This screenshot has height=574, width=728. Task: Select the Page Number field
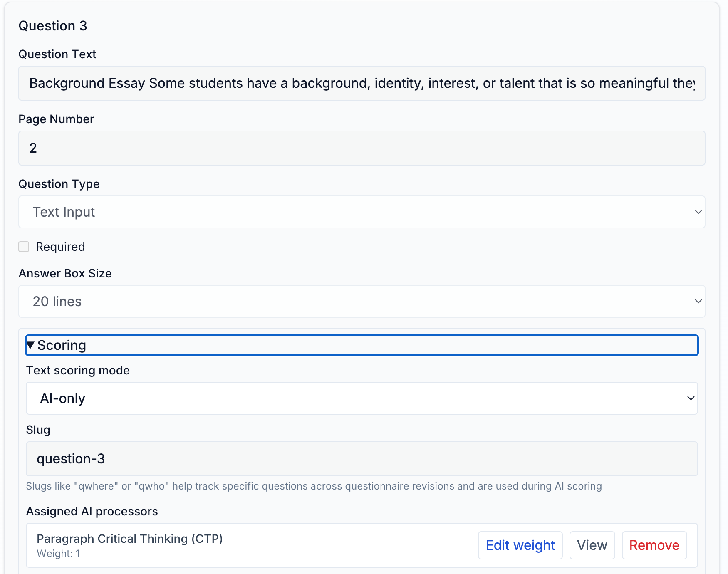362,148
